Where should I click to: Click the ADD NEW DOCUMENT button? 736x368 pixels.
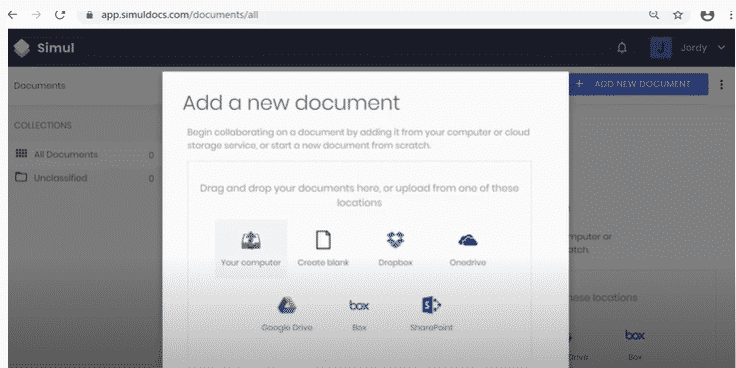638,84
